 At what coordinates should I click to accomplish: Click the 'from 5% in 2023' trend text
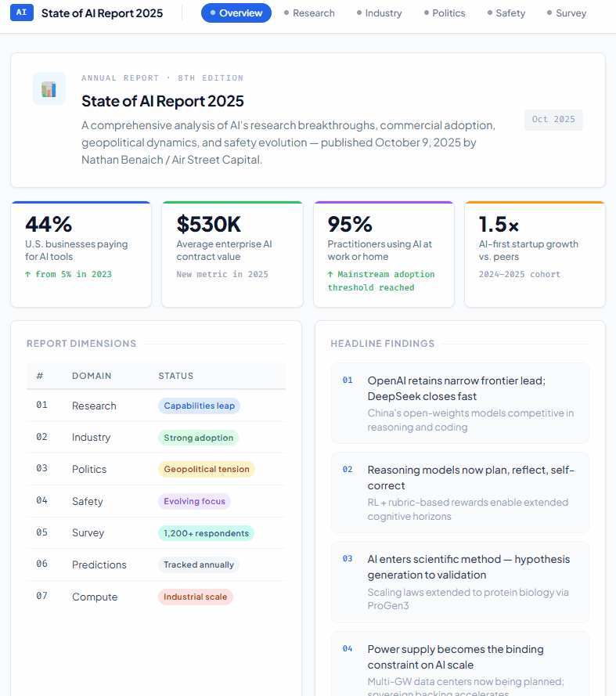[x=68, y=274]
